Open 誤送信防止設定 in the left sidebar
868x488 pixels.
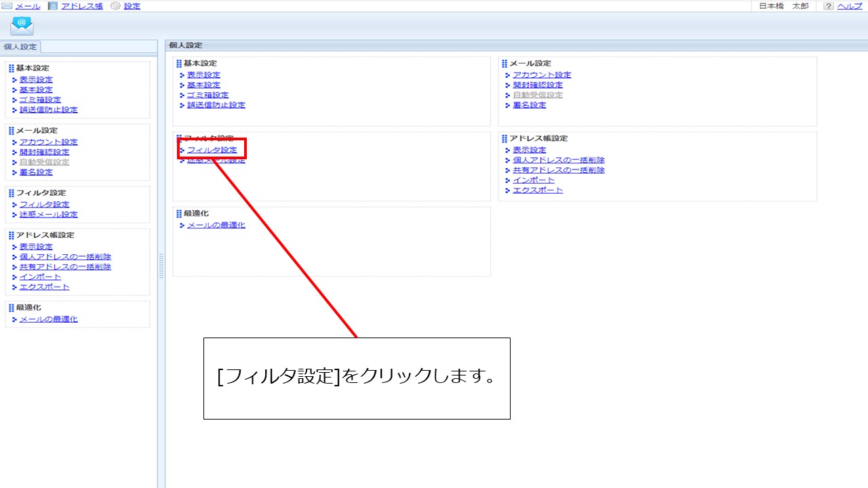[x=48, y=110]
